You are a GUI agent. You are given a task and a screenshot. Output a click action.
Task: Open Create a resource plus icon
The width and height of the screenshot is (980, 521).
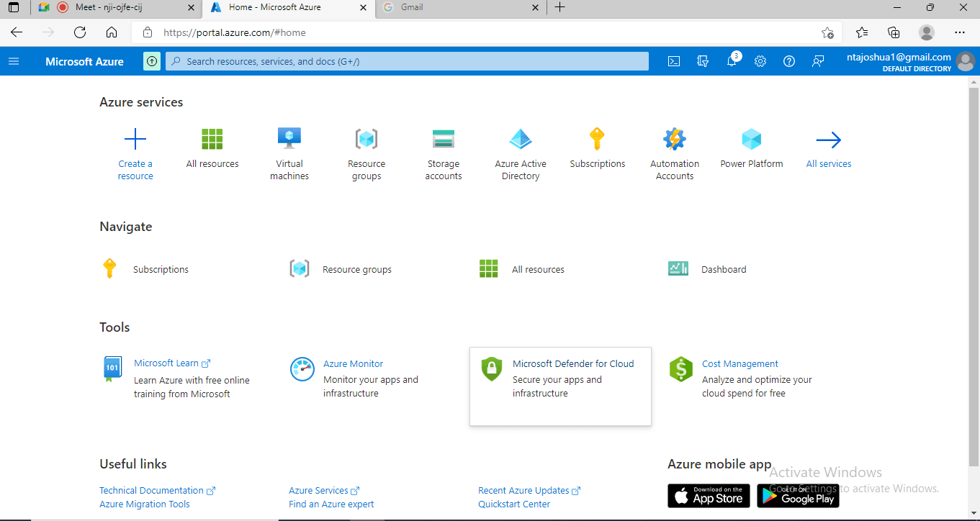tap(135, 139)
